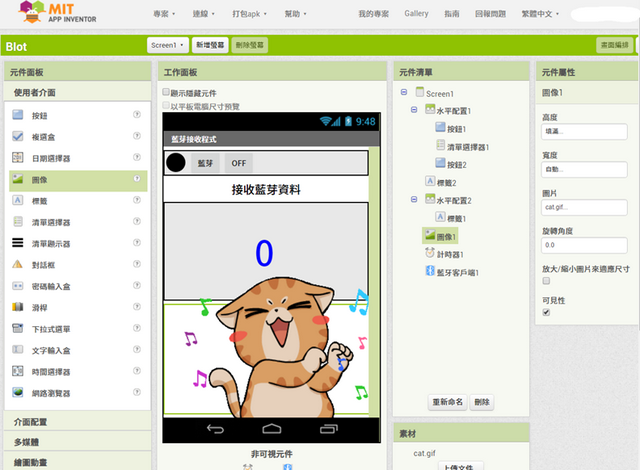Viewport: 640px width, 470px height.
Task: Click the OFF button in phone preview
Action: pos(239,163)
